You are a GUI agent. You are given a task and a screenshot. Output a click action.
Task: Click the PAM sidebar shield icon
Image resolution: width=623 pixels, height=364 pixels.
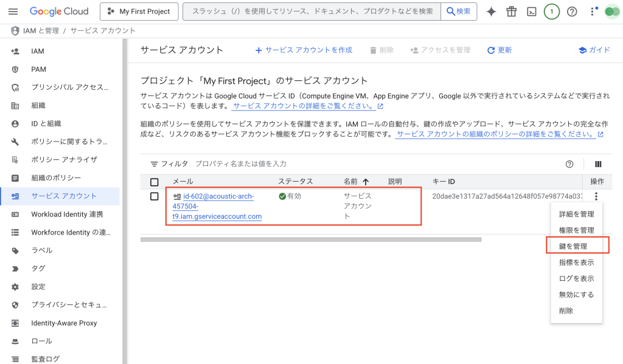(x=15, y=69)
